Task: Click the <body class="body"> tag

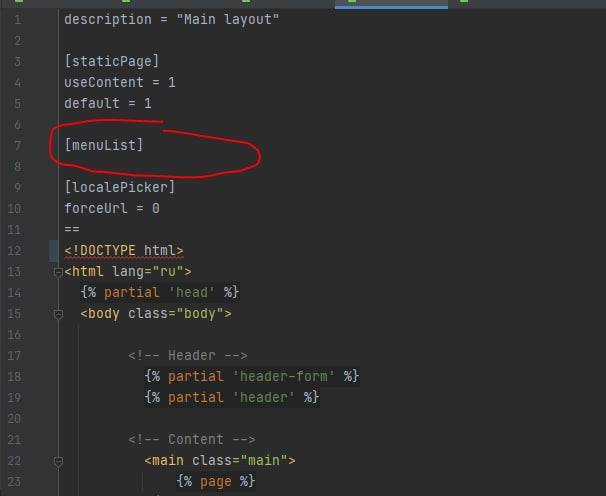Action: point(156,314)
